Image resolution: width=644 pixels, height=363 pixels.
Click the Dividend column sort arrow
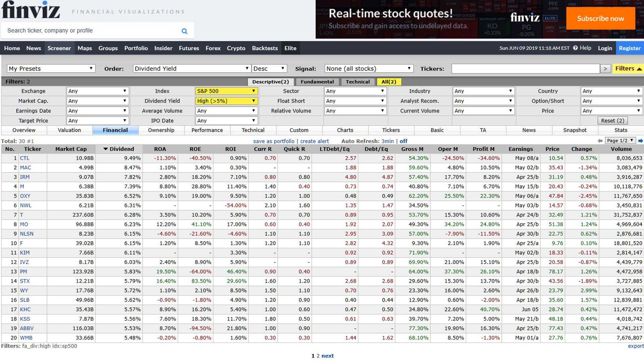click(105, 149)
